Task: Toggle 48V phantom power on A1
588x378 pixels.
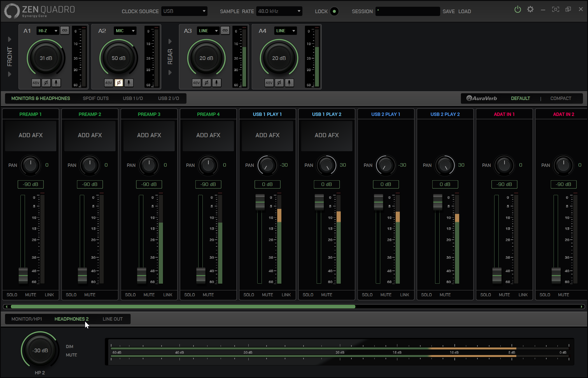Action: [x=36, y=83]
